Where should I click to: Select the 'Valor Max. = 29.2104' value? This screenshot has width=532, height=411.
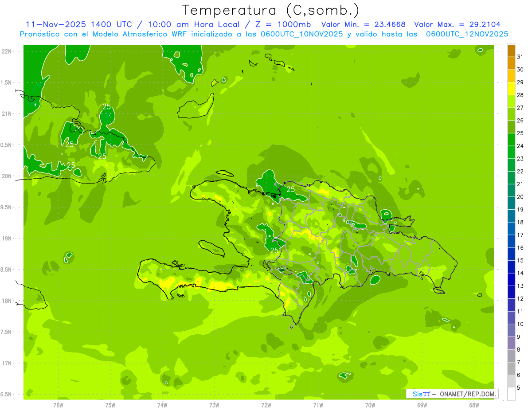[x=458, y=24]
